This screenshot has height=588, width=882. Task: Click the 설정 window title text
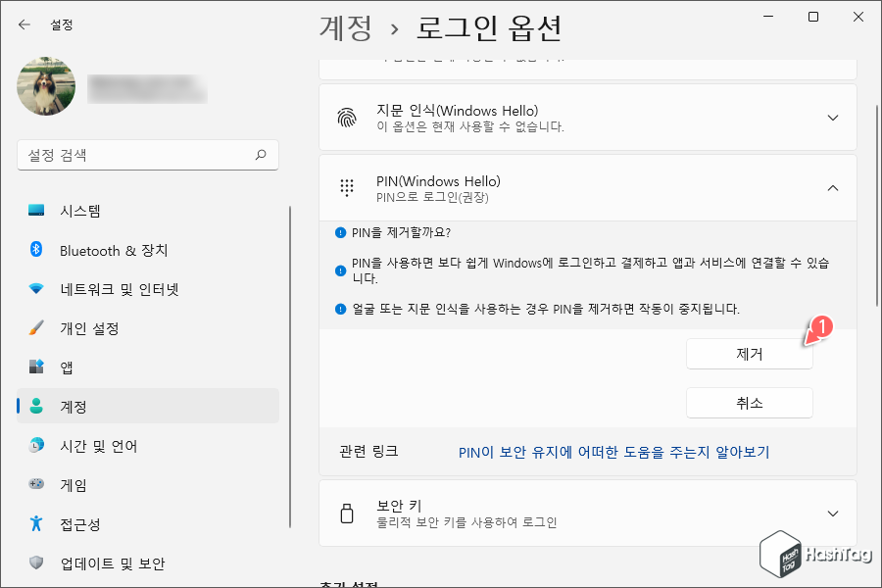(x=62, y=24)
